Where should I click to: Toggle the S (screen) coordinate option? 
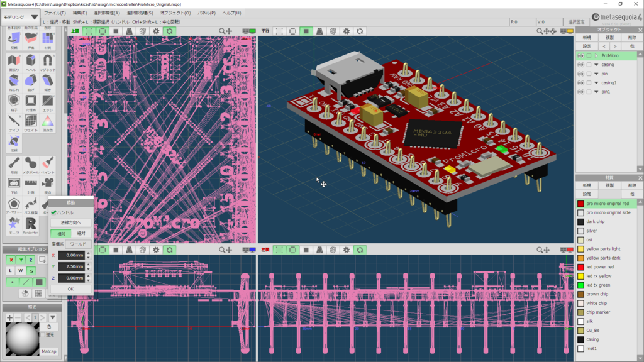point(31,271)
